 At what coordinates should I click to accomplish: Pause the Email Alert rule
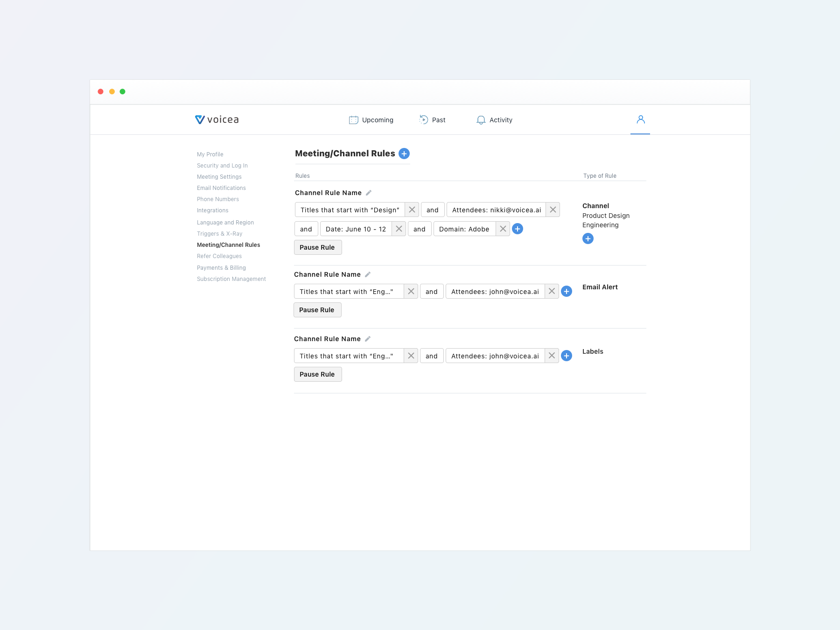pyautogui.click(x=317, y=310)
